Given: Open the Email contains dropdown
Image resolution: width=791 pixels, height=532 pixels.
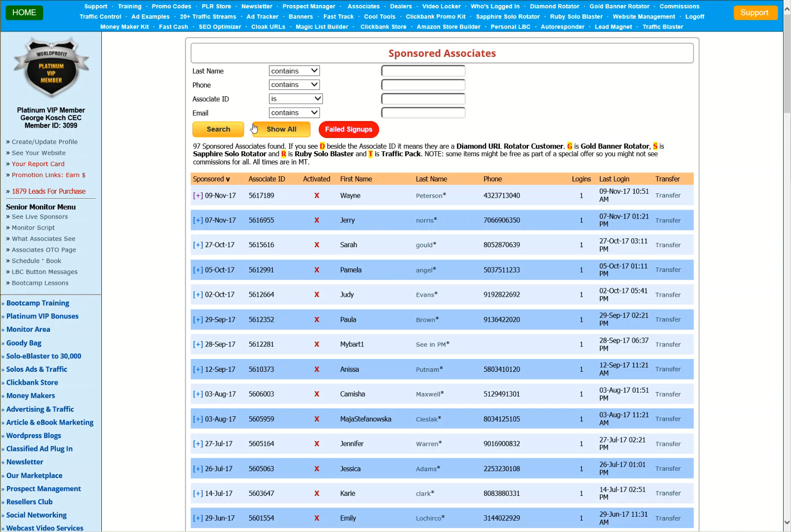Looking at the screenshot, I should pyautogui.click(x=294, y=113).
